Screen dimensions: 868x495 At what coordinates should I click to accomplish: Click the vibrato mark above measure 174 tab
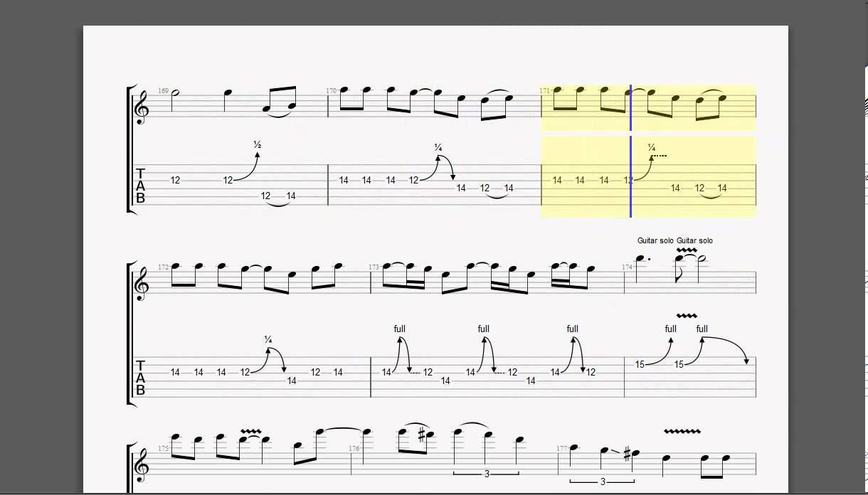pyautogui.click(x=686, y=315)
